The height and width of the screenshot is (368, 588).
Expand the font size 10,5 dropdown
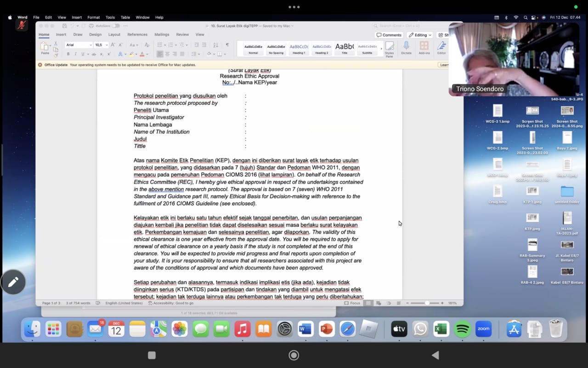point(107,45)
